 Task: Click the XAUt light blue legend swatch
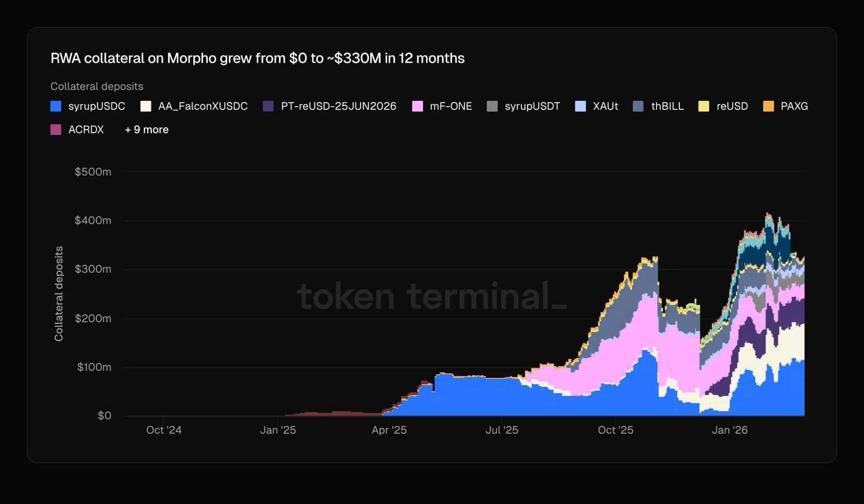click(580, 106)
